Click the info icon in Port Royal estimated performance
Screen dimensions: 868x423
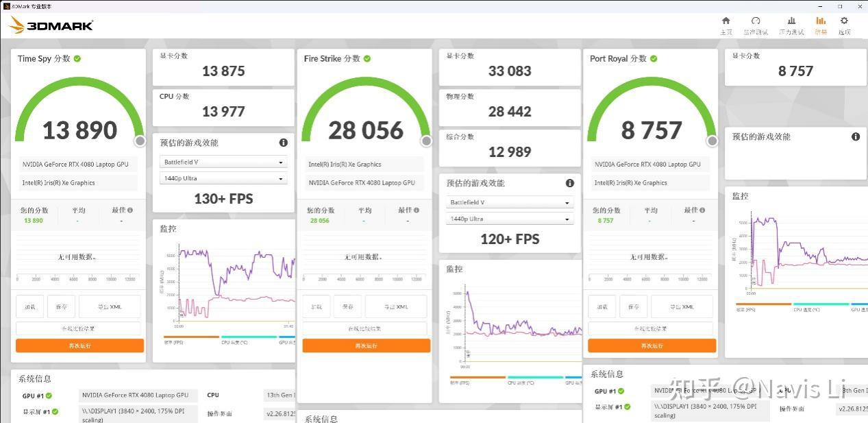point(855,136)
